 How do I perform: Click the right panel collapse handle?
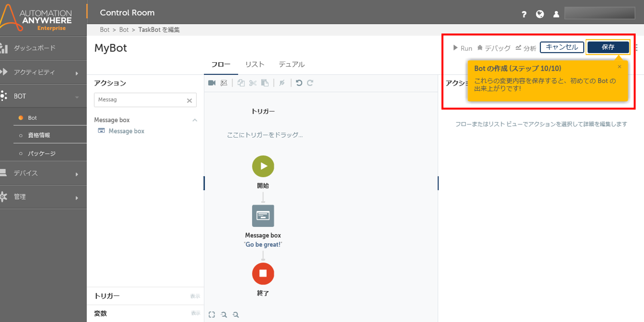438,183
